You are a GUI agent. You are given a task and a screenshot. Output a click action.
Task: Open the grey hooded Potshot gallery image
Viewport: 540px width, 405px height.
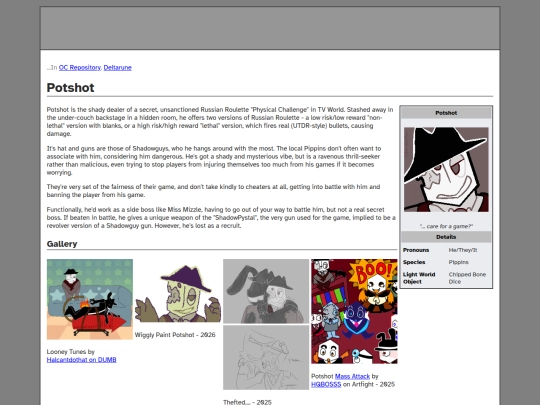click(x=266, y=291)
